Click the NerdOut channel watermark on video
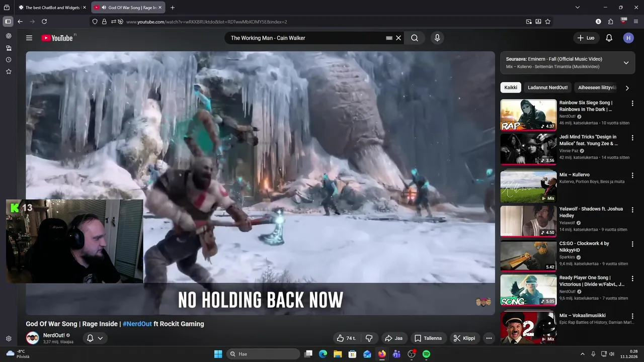This screenshot has width=644, height=362. (483, 302)
